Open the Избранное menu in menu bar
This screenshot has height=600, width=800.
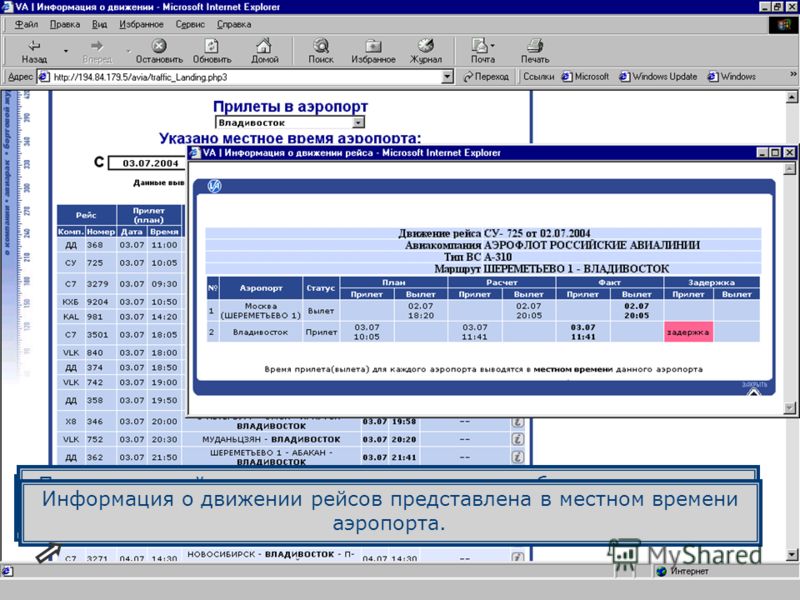point(141,24)
